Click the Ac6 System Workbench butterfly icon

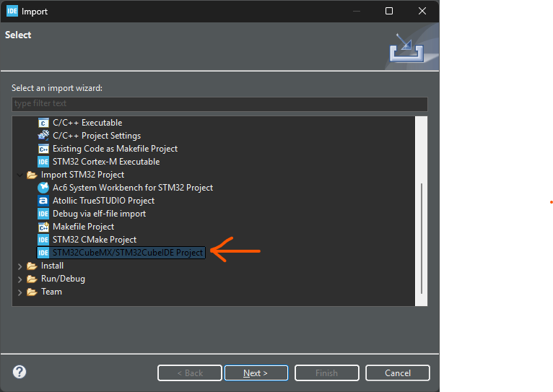(x=43, y=188)
